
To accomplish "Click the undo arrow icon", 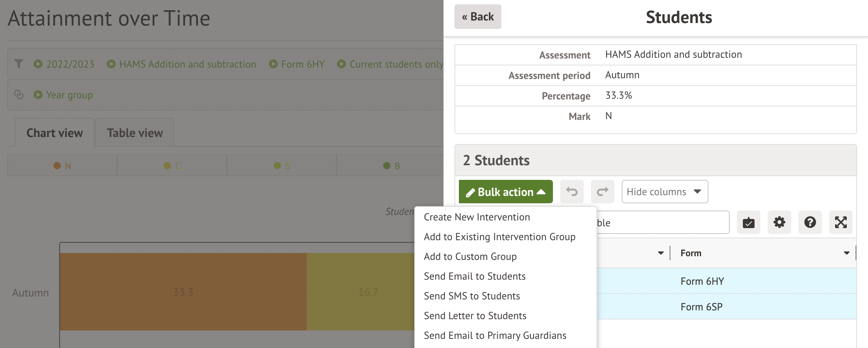I will pyautogui.click(x=572, y=192).
